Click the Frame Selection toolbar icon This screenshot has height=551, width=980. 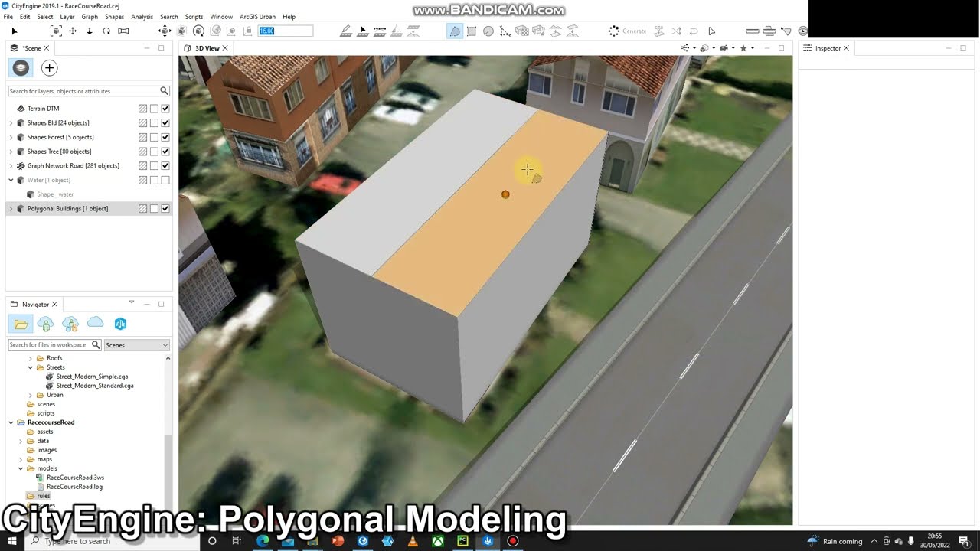[x=56, y=31]
